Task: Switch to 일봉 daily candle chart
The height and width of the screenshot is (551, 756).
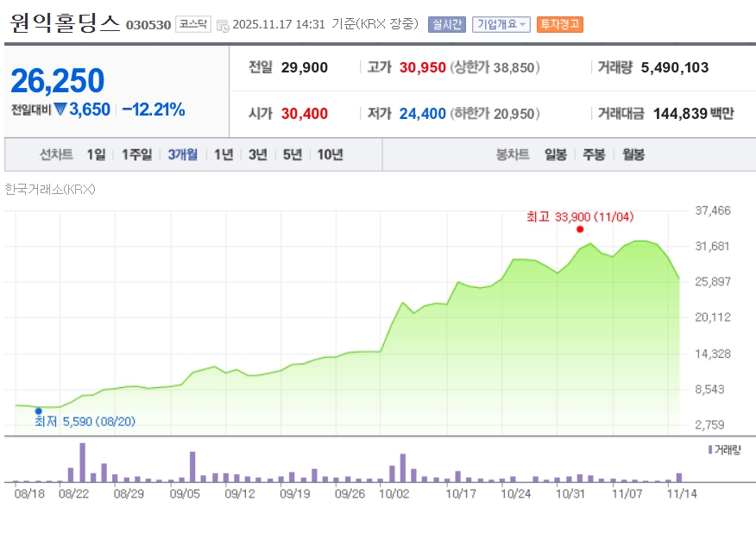Action: tap(556, 155)
